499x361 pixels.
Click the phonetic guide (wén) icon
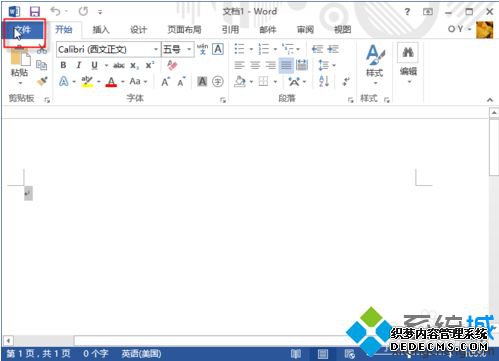202,49
